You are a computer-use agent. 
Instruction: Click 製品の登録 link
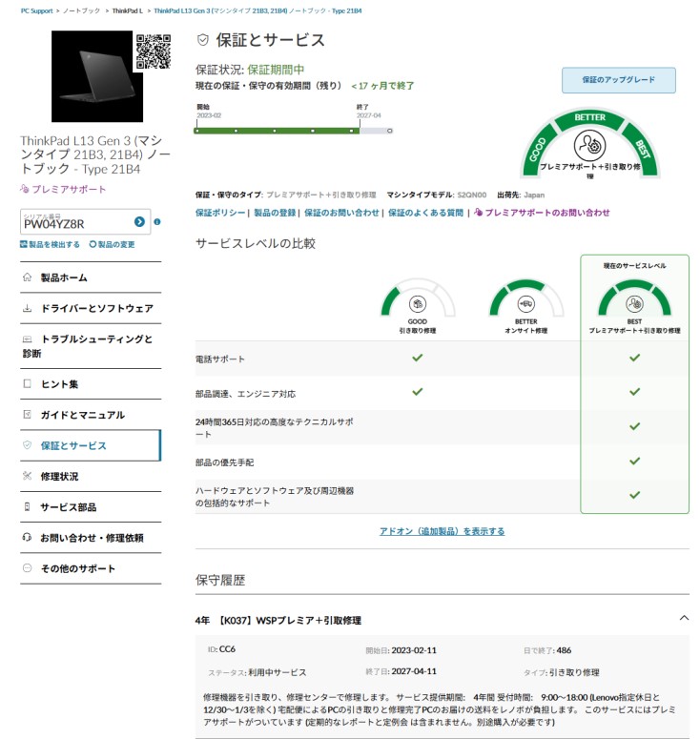(275, 213)
